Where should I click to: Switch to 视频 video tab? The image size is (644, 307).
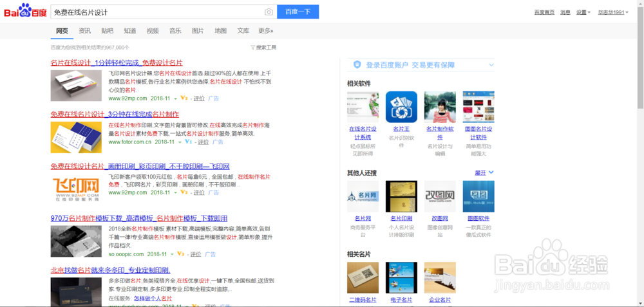[x=153, y=31]
